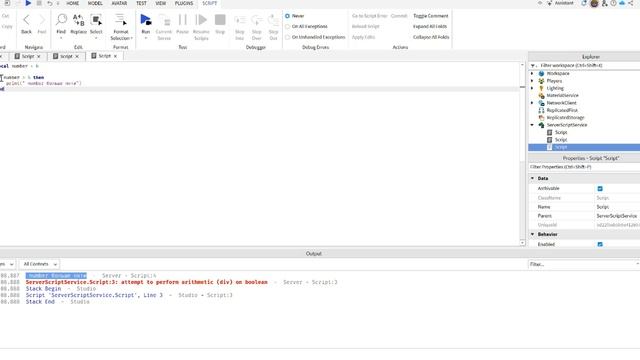Switch to the first Script editor tab
The height and width of the screenshot is (360, 640).
point(27,56)
